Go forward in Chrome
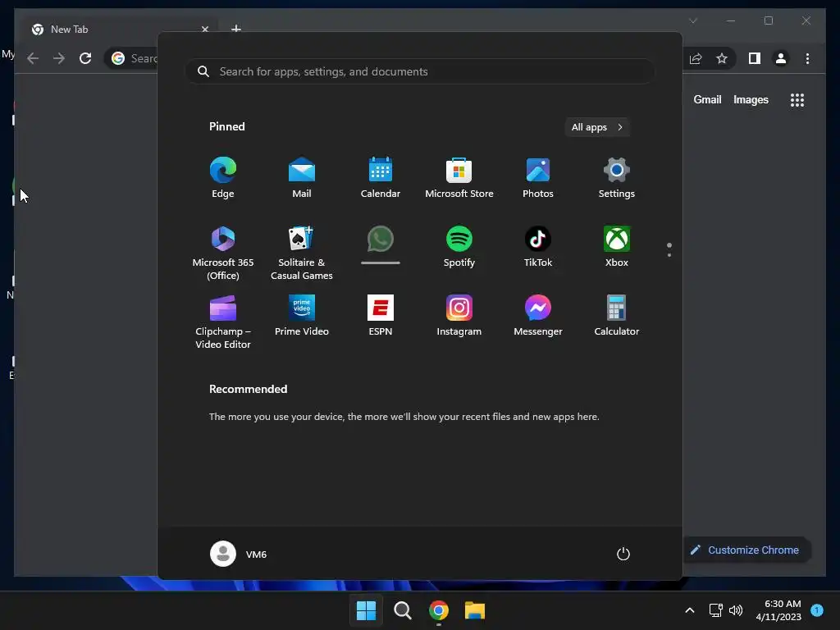This screenshot has width=840, height=630. 59,58
